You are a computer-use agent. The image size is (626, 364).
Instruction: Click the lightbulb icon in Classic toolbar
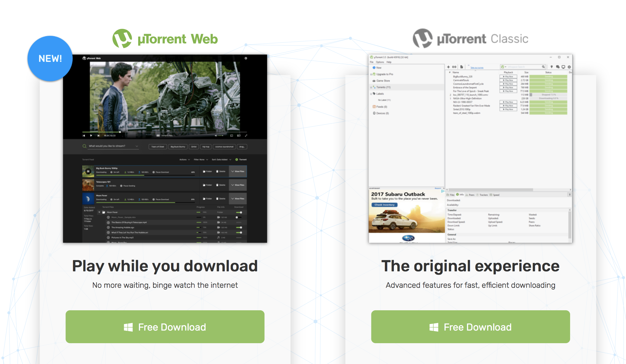point(552,67)
